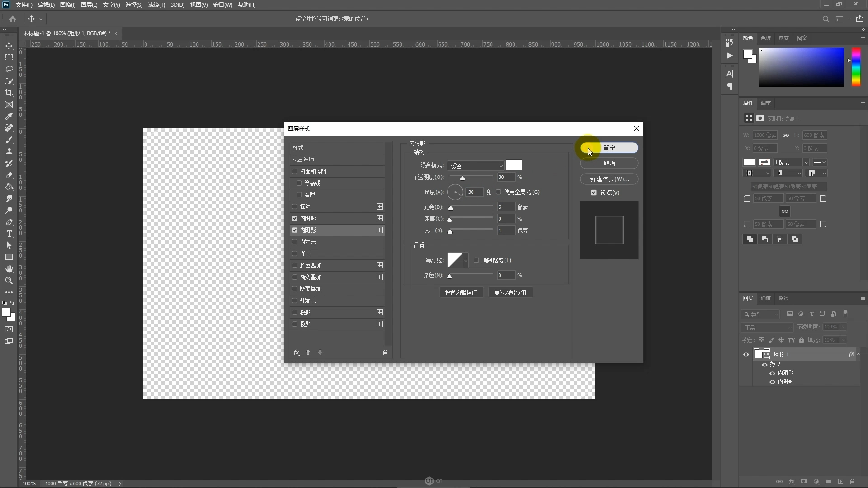Toggle the Anti-aliased checkbox

click(x=476, y=260)
